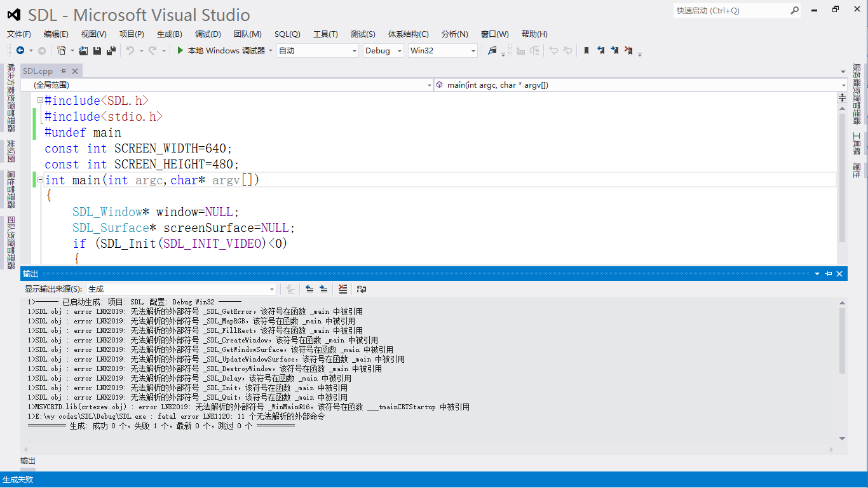Collapse the #include region outline toggle
Viewport: 868px width, 488px height.
(x=40, y=100)
